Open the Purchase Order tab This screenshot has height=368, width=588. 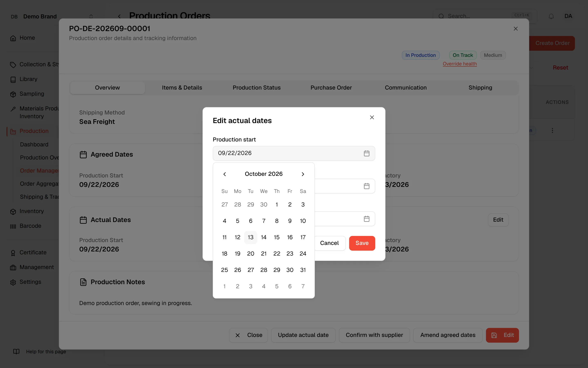pos(331,88)
